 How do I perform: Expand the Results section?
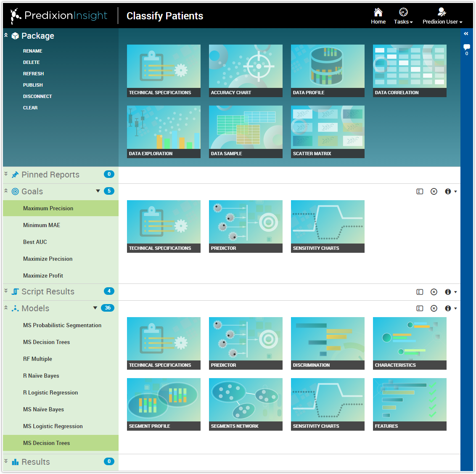pos(6,461)
